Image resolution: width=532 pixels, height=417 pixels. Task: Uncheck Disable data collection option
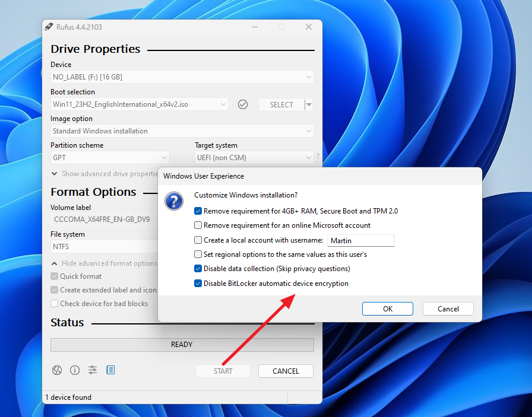pos(198,268)
